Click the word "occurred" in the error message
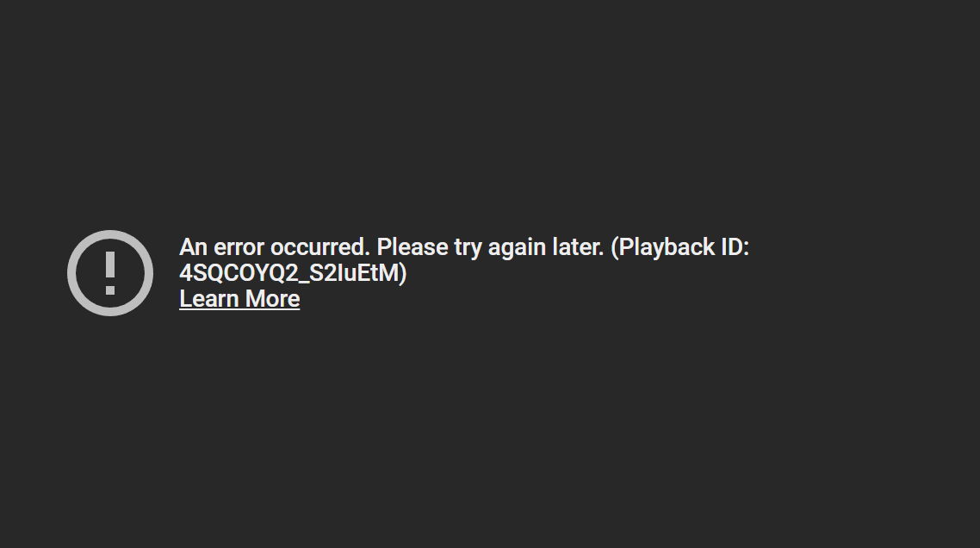 (320, 247)
